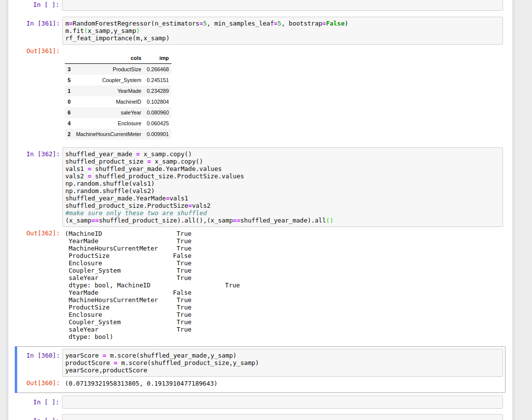Click the In [361] prompt label

tap(43, 24)
